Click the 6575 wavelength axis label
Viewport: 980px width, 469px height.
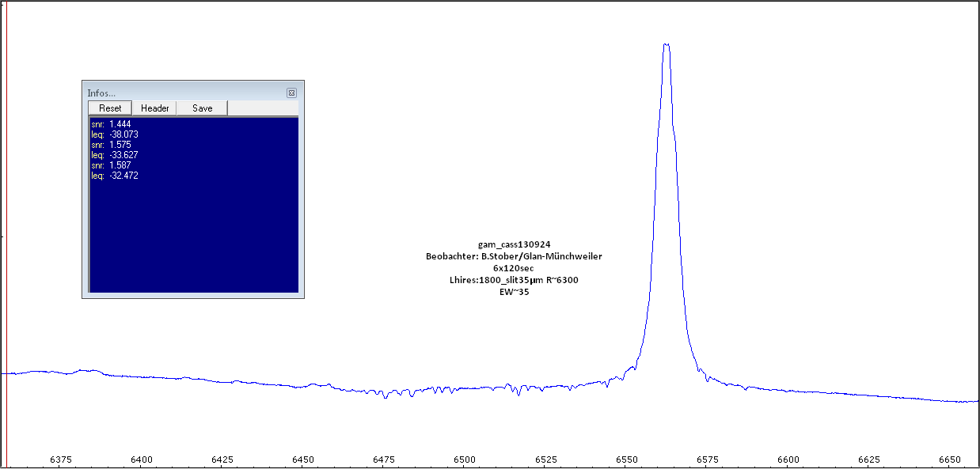click(706, 460)
